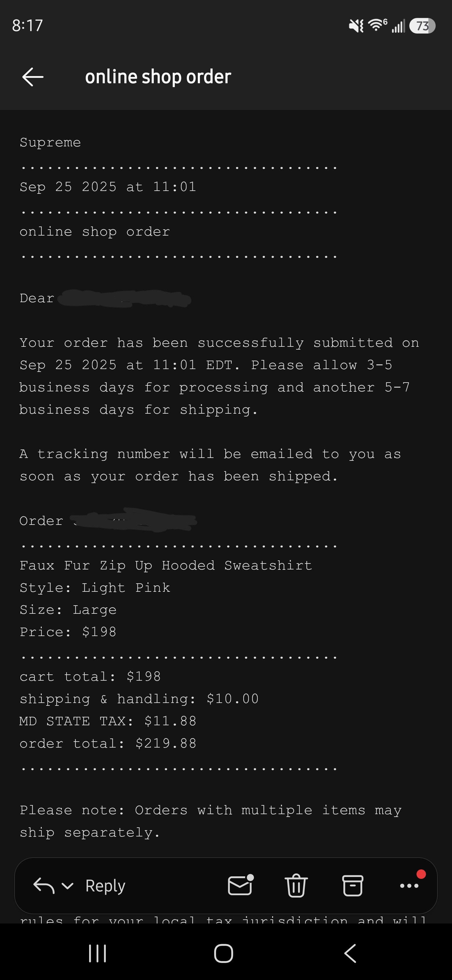Click the reply arrow icon
452x980 pixels.
coord(44,886)
